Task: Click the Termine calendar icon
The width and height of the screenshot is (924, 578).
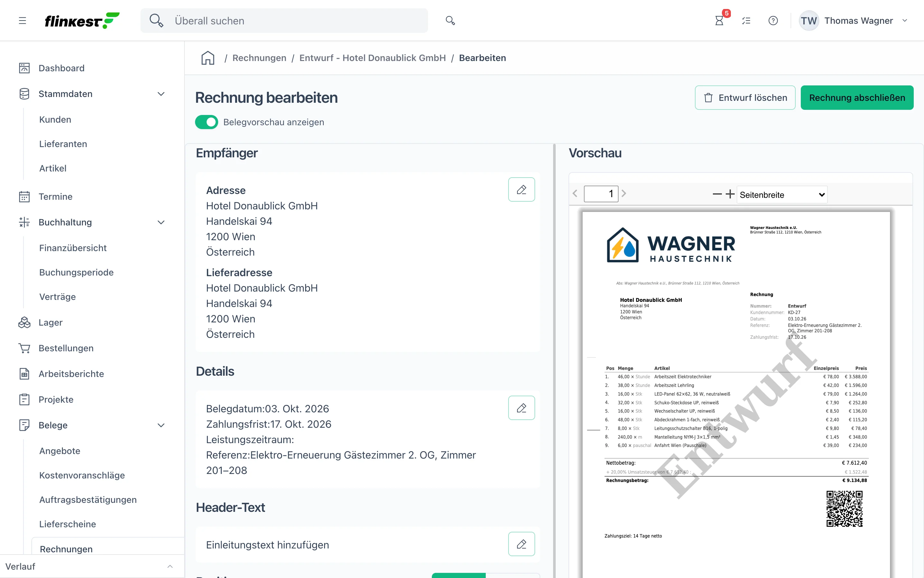Action: (24, 197)
